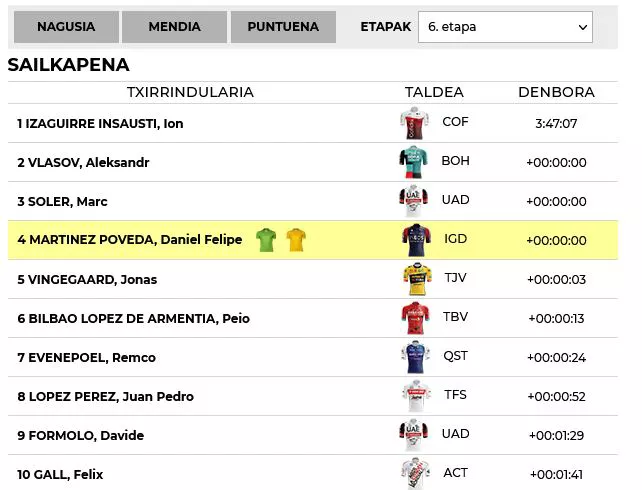
Task: Click the green jersey next to Martinez Poveda
Action: 265,240
